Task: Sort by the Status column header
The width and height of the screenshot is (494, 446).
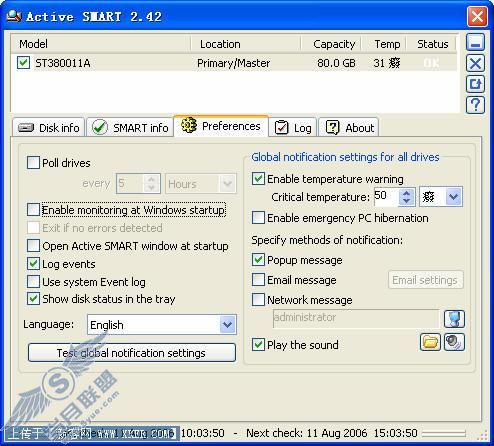Action: pyautogui.click(x=431, y=44)
